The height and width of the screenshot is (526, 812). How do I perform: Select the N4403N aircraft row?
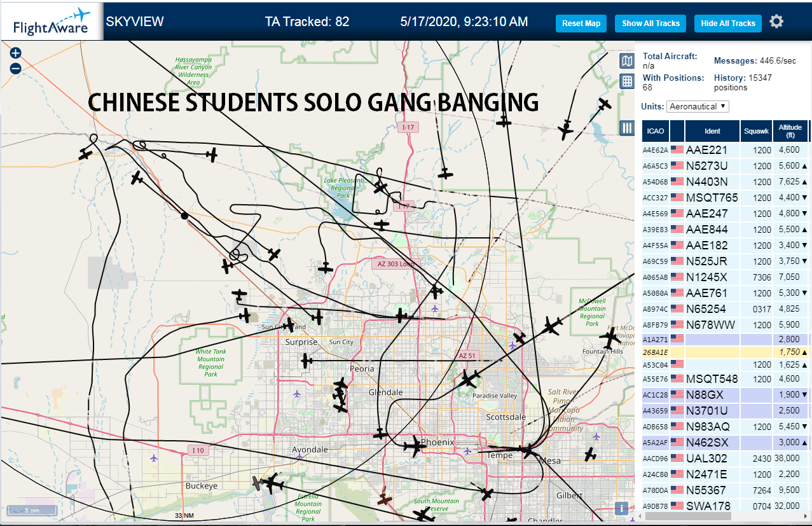click(x=726, y=182)
